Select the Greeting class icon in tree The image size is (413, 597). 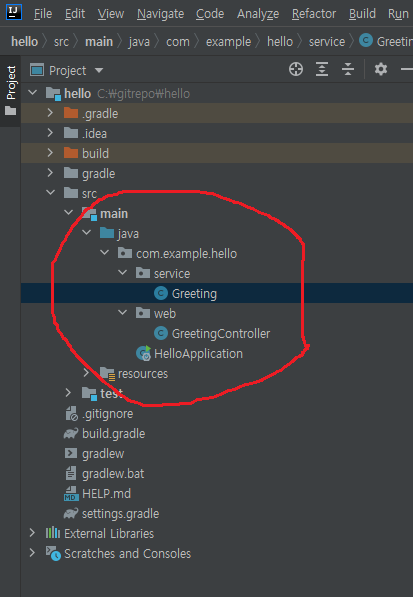pyautogui.click(x=161, y=293)
